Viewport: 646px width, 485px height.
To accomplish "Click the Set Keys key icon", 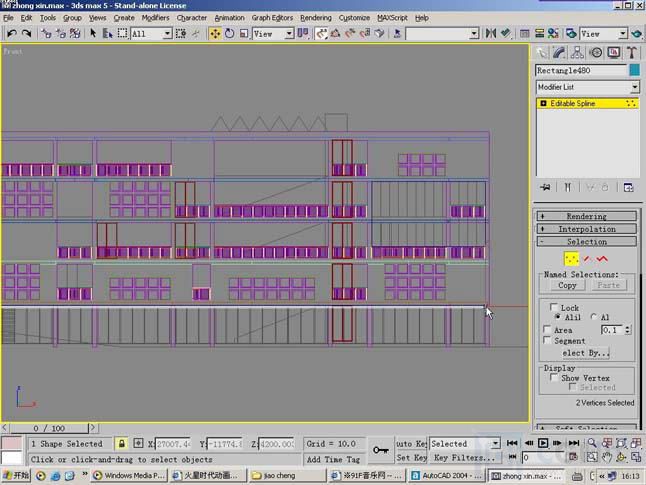I will 380,450.
